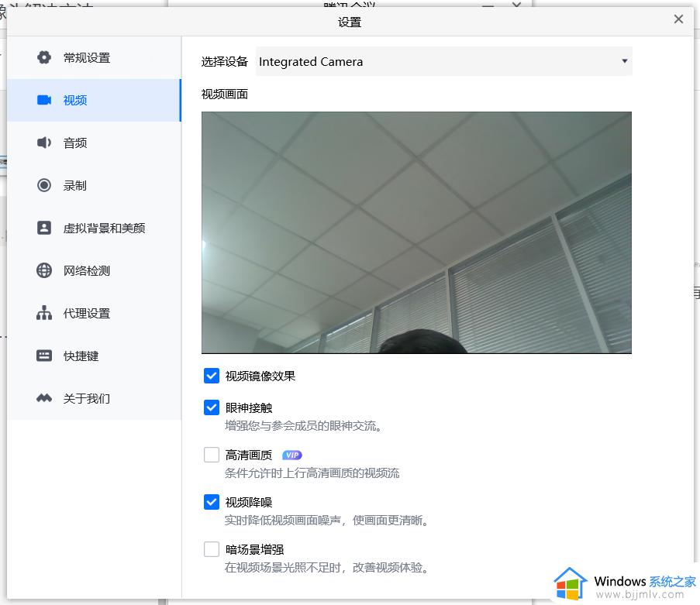
Task: Select the 视频 settings tab
Action: coord(95,100)
